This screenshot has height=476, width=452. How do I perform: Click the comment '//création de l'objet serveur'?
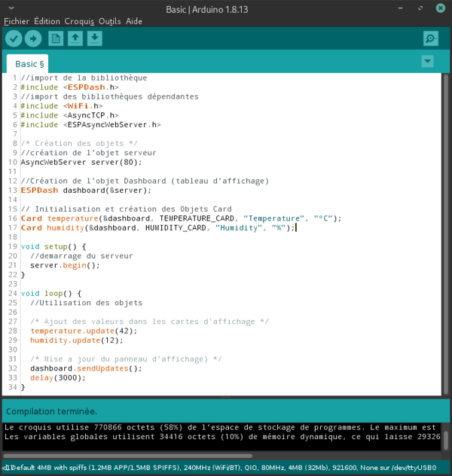pos(88,153)
